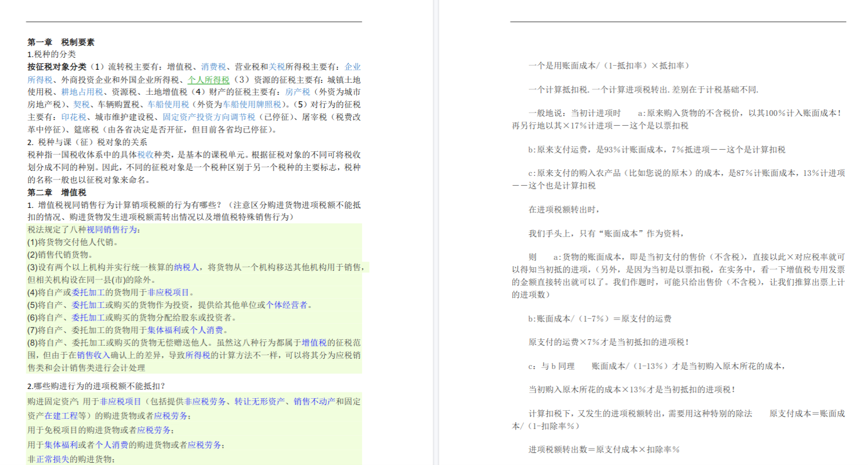Open the 在建工程 link
Screen dimensions: 868x465
(61, 416)
